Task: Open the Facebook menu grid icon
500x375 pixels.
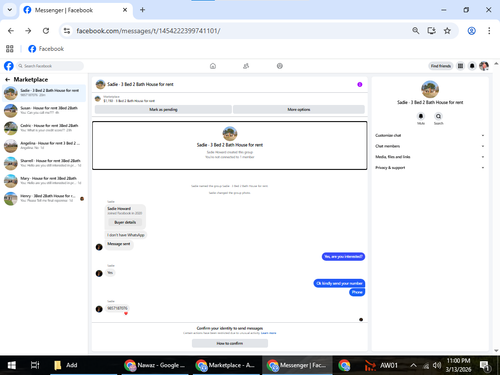Action: [460, 66]
